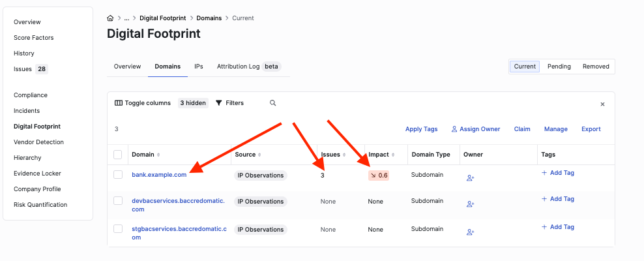Select all rows header checkbox
Viewport: 644px width, 261px height.
coord(118,155)
